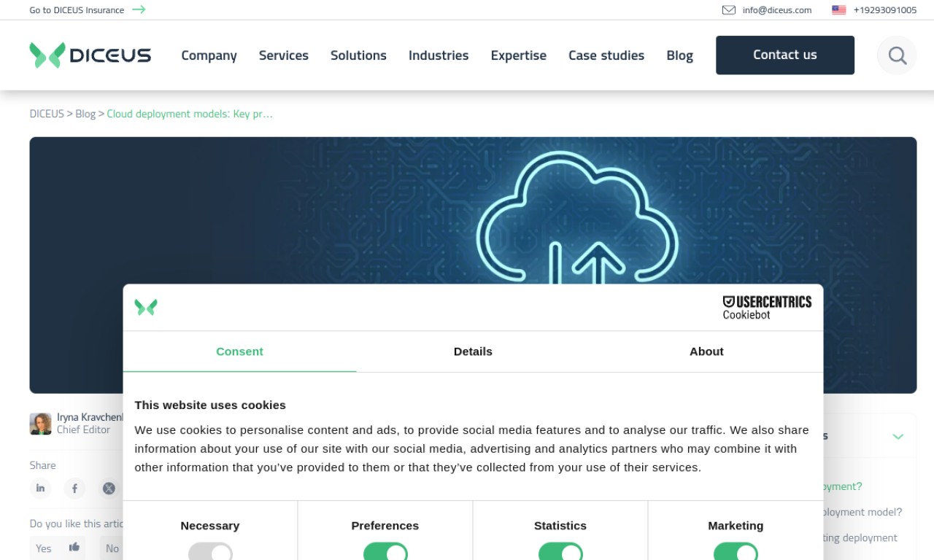
Task: Select the US flag icon
Action: (x=839, y=10)
